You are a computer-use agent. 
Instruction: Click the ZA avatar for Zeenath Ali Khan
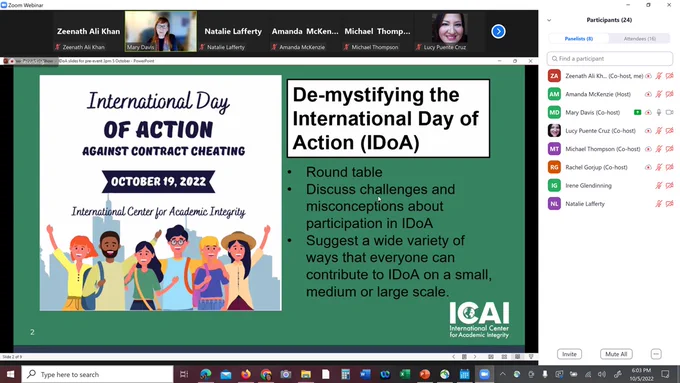pyautogui.click(x=554, y=76)
